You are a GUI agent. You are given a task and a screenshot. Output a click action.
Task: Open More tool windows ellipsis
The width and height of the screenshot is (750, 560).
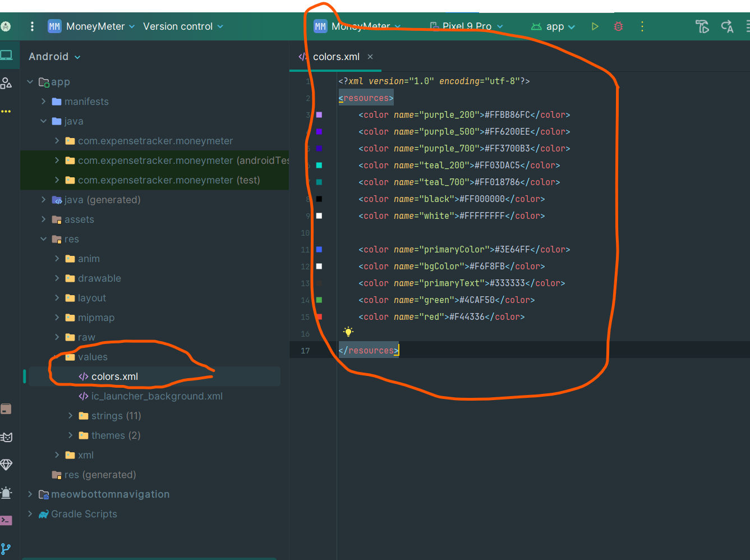click(x=6, y=111)
